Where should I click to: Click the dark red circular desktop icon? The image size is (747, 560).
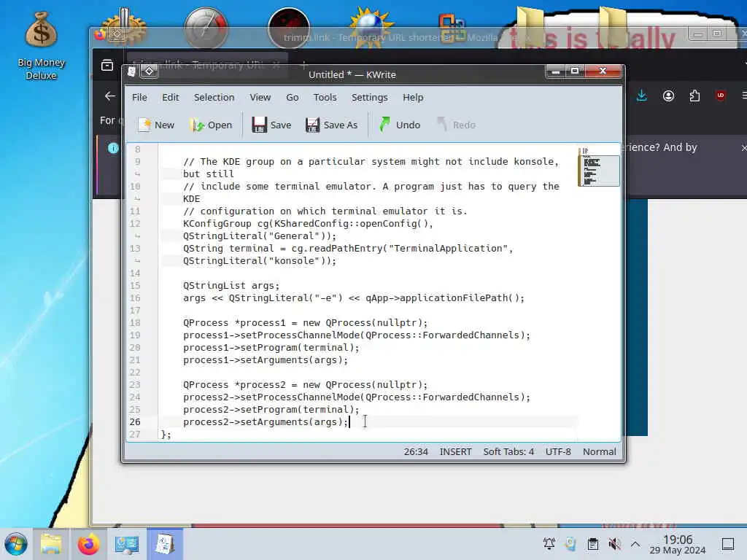289,28
